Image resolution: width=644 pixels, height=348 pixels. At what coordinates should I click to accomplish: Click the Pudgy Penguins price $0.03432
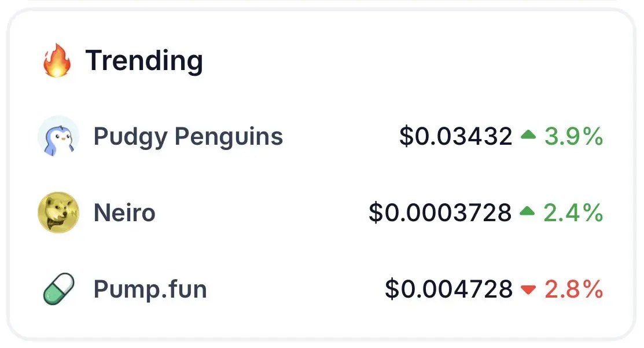pos(456,136)
